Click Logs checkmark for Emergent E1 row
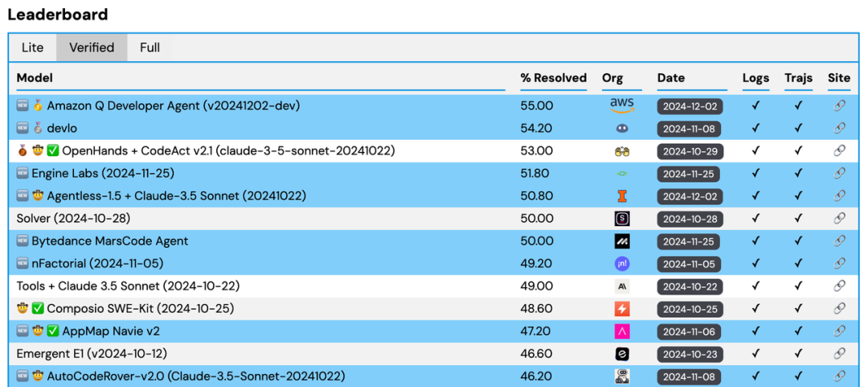Viewport: 868px width, 387px height. pyautogui.click(x=755, y=353)
